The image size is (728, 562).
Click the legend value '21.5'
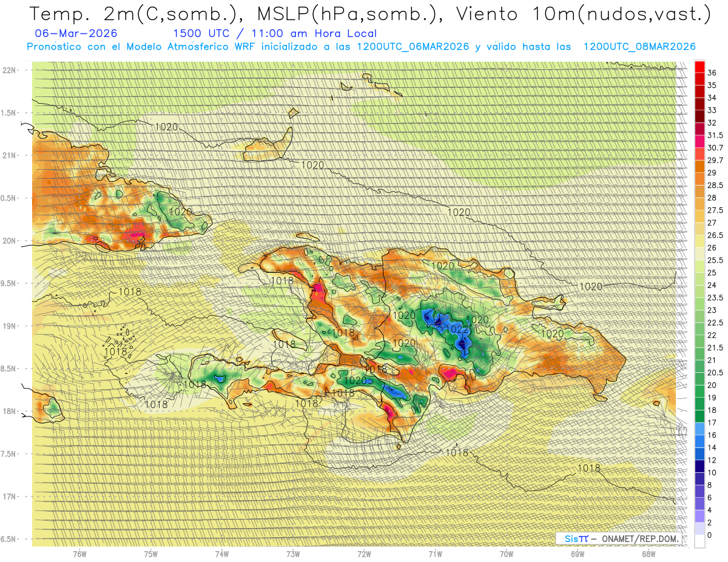pos(715,347)
